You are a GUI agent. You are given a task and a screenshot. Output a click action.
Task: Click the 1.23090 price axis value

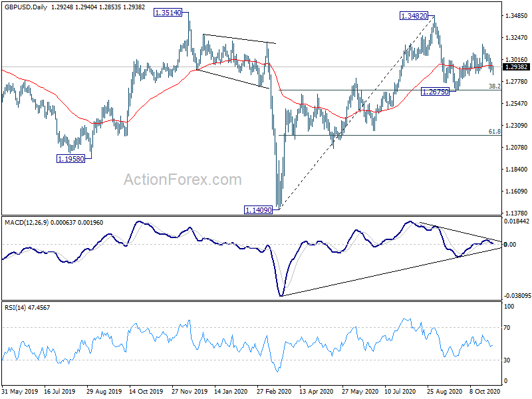click(x=517, y=126)
